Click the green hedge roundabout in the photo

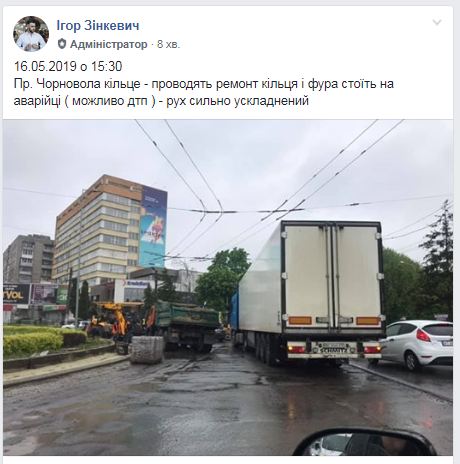click(x=43, y=342)
